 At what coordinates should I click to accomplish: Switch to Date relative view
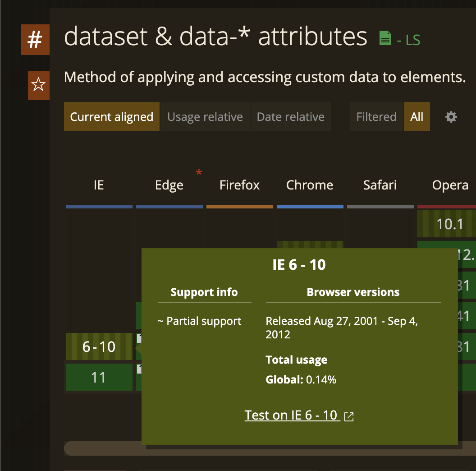tap(291, 117)
